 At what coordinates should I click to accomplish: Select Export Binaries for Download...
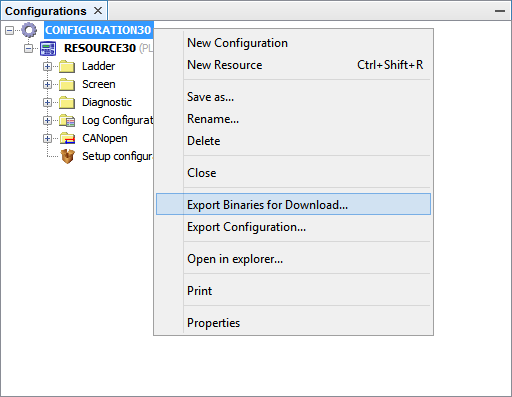tap(293, 204)
